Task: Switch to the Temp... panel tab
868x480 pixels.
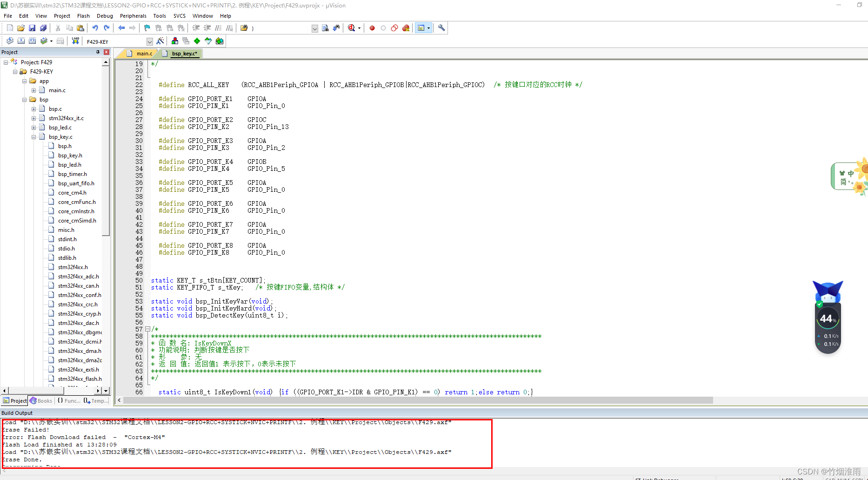Action: coord(96,401)
